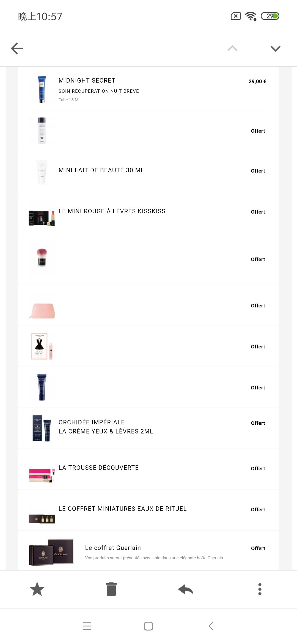Open LE COFFRET MINIATURES EAUX DE RITUEL
297x644 pixels.
pyautogui.click(x=123, y=509)
